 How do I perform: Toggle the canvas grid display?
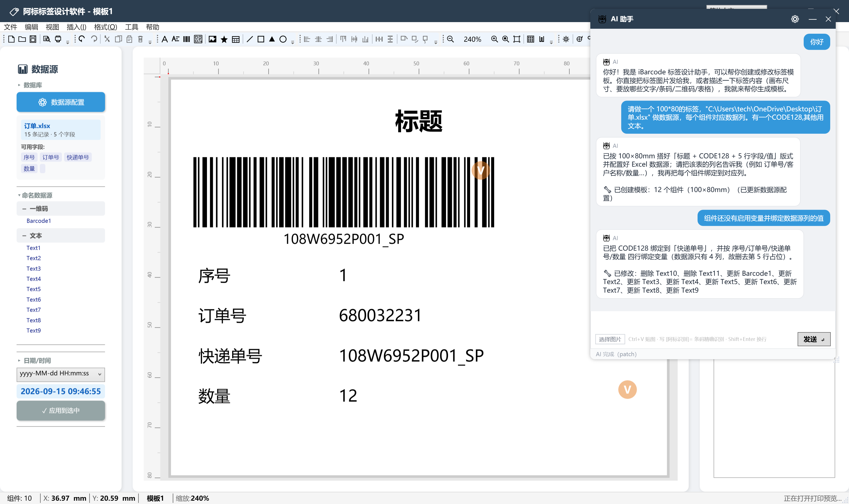(530, 39)
